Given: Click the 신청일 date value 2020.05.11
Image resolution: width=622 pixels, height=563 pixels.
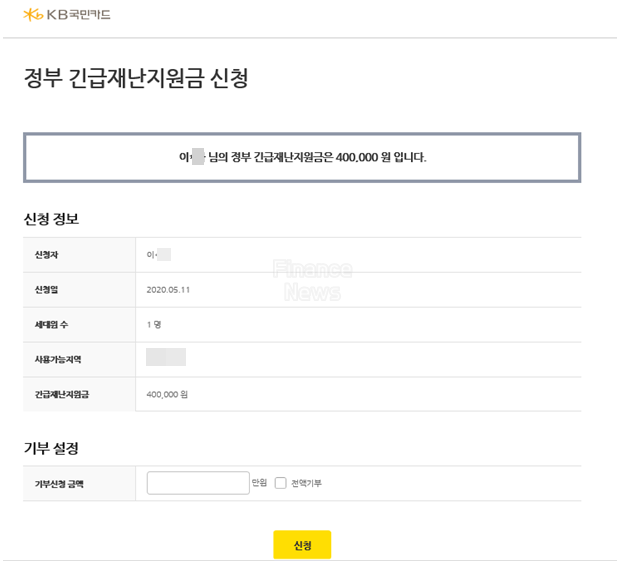Looking at the screenshot, I should 168,290.
